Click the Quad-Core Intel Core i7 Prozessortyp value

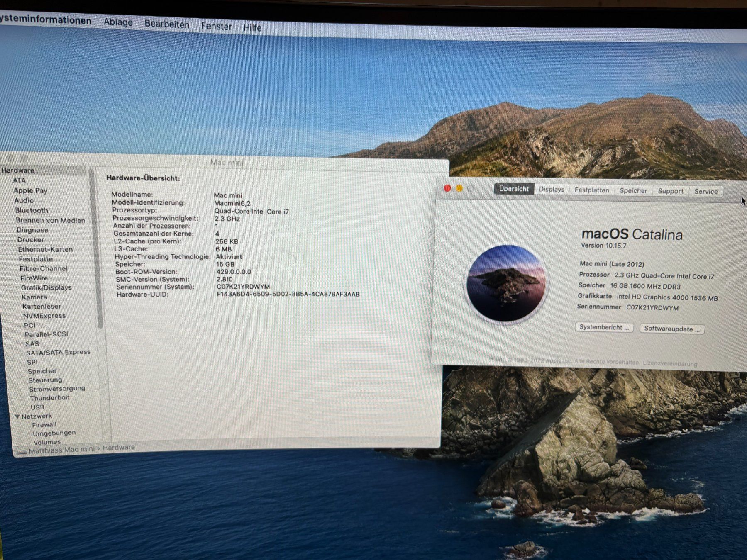pyautogui.click(x=251, y=212)
